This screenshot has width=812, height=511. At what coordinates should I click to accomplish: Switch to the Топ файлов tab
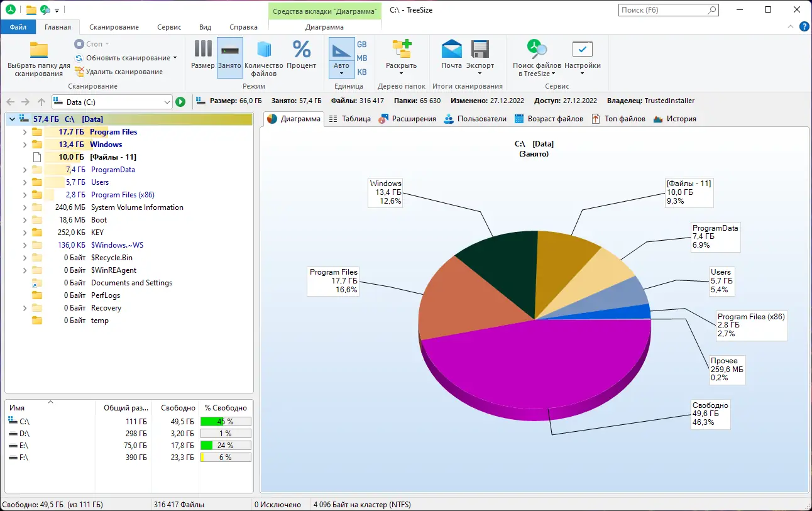(618, 119)
